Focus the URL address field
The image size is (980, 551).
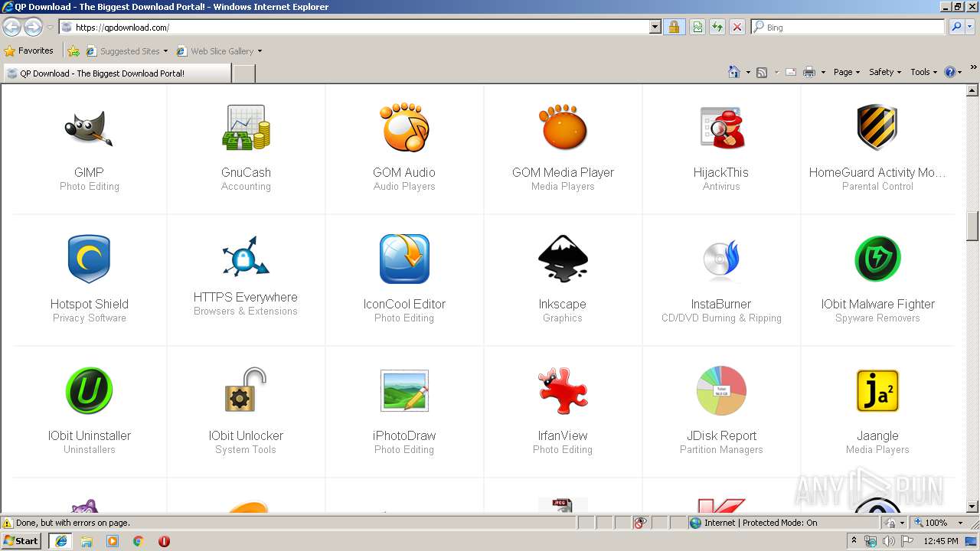[360, 28]
